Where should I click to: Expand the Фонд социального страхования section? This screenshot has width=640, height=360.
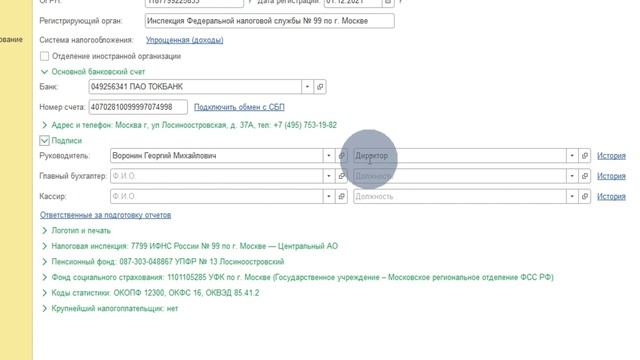[44, 277]
